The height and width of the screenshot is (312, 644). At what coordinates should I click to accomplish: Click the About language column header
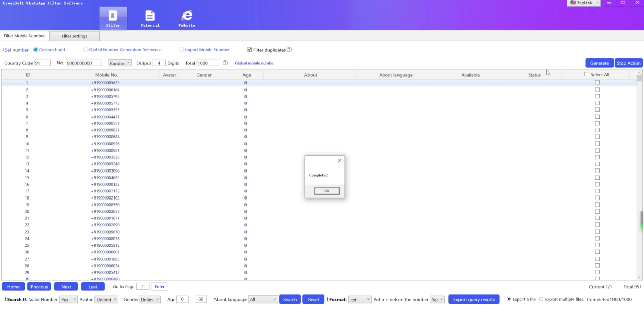[x=395, y=75]
